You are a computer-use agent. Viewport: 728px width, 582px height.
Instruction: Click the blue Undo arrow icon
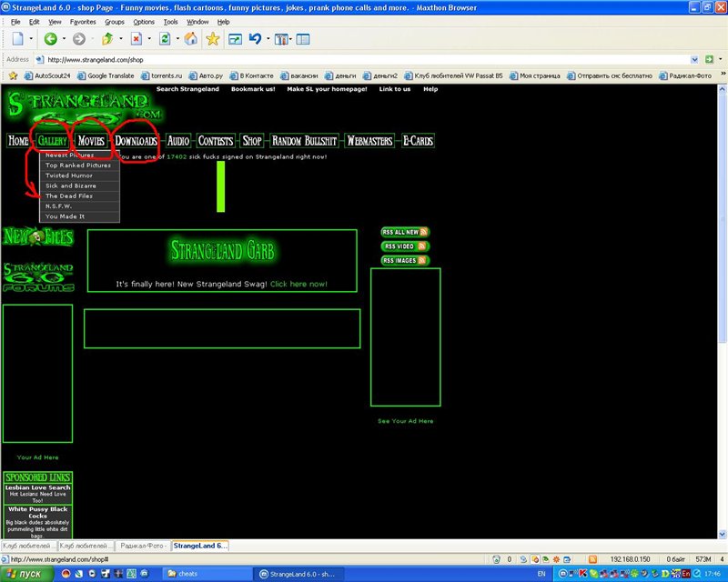(x=256, y=39)
